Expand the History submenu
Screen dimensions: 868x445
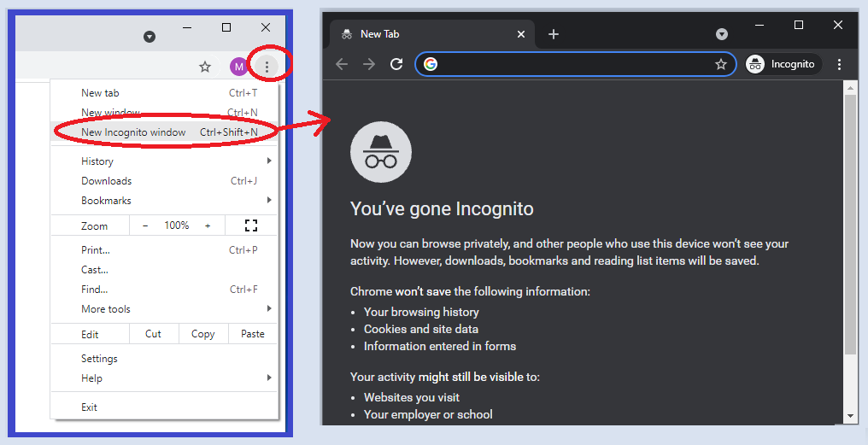(x=164, y=161)
